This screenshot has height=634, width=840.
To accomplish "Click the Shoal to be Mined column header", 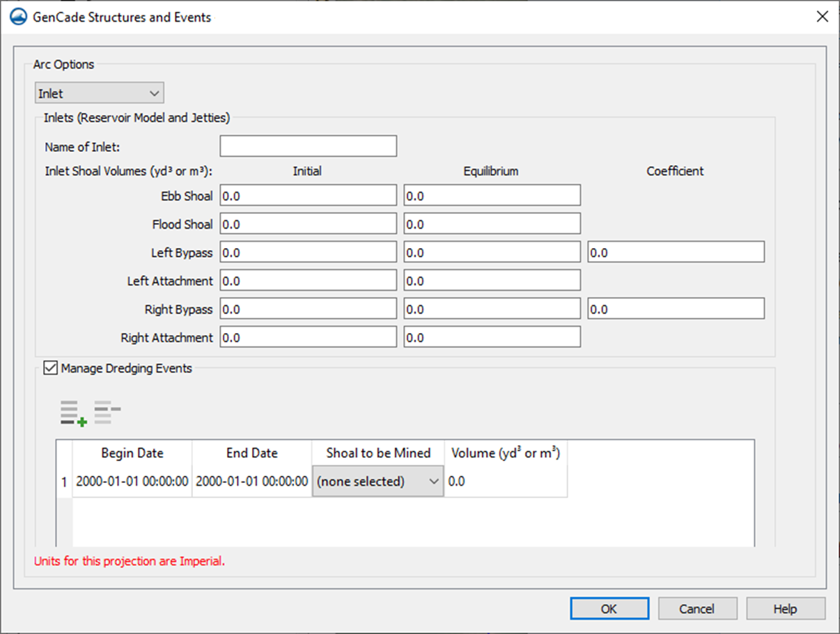I will [x=378, y=453].
